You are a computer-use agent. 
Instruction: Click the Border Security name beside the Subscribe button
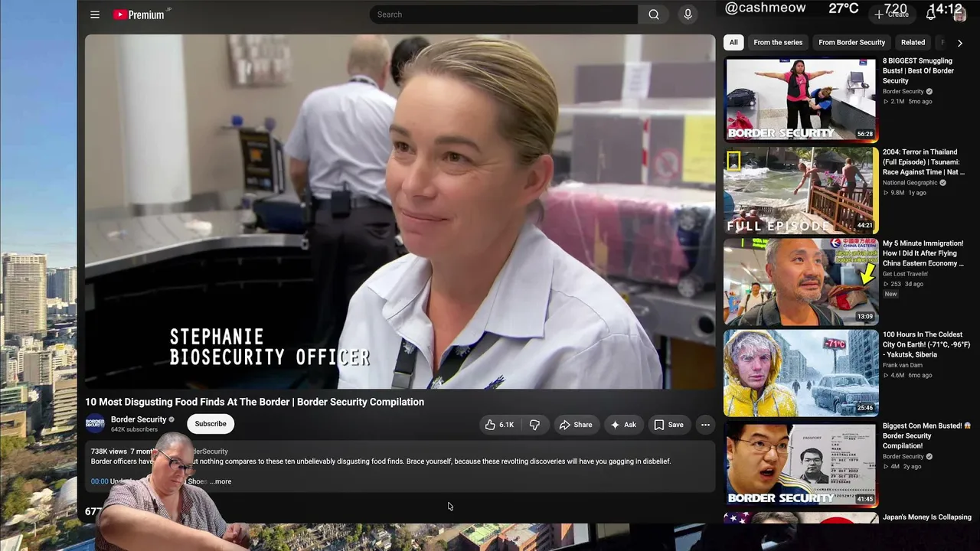139,419
